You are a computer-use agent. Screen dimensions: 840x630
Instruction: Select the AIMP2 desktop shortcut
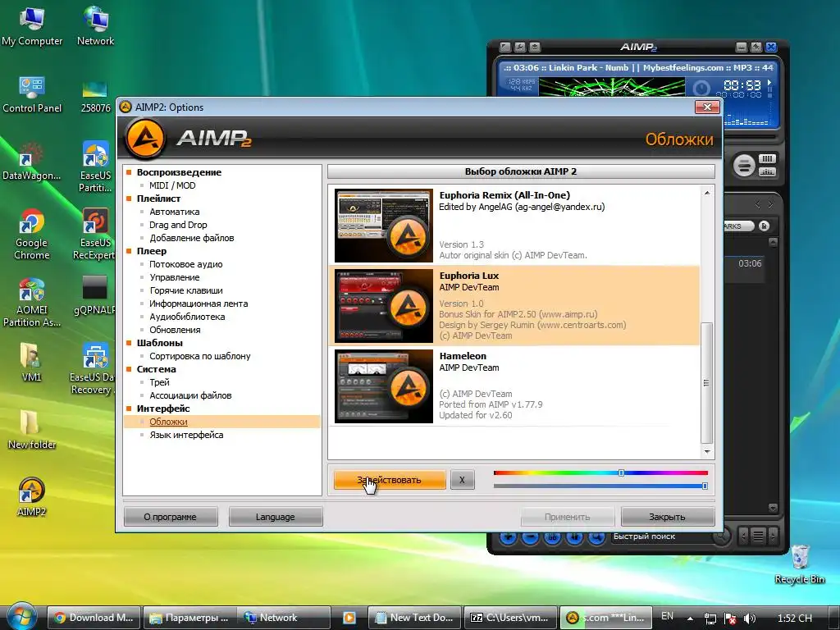click(32, 497)
